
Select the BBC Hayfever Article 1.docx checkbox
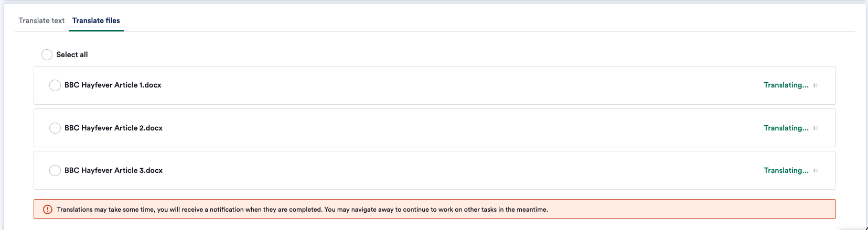[55, 85]
